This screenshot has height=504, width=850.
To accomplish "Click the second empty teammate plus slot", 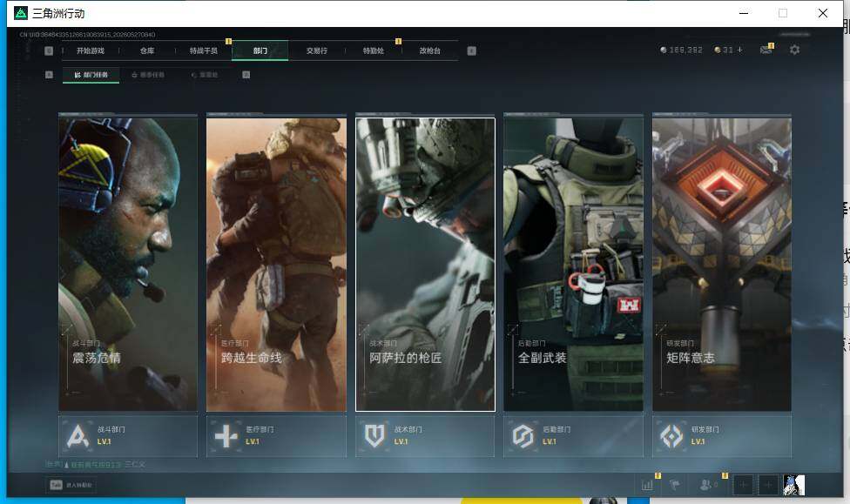I will point(768,485).
